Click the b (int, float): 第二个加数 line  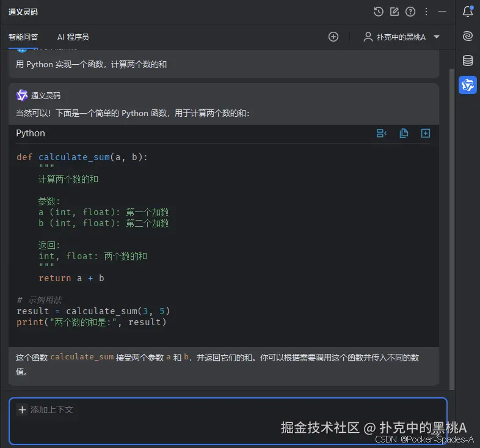[x=103, y=223]
